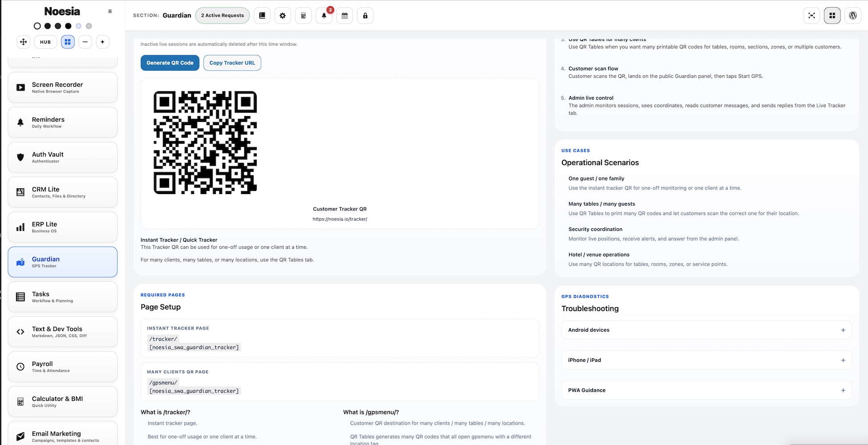The image size is (868, 445).
Task: Click the lock icon in top toolbar
Action: (365, 16)
